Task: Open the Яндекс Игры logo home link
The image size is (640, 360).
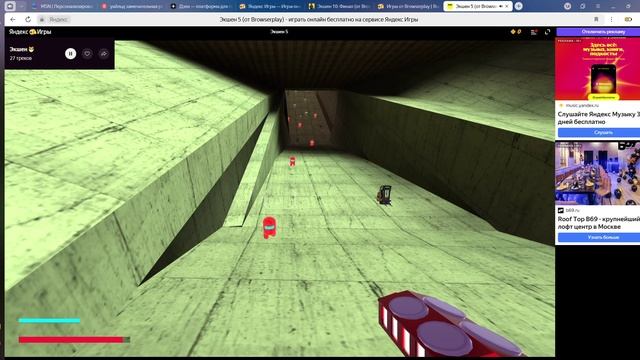Action: point(30,31)
